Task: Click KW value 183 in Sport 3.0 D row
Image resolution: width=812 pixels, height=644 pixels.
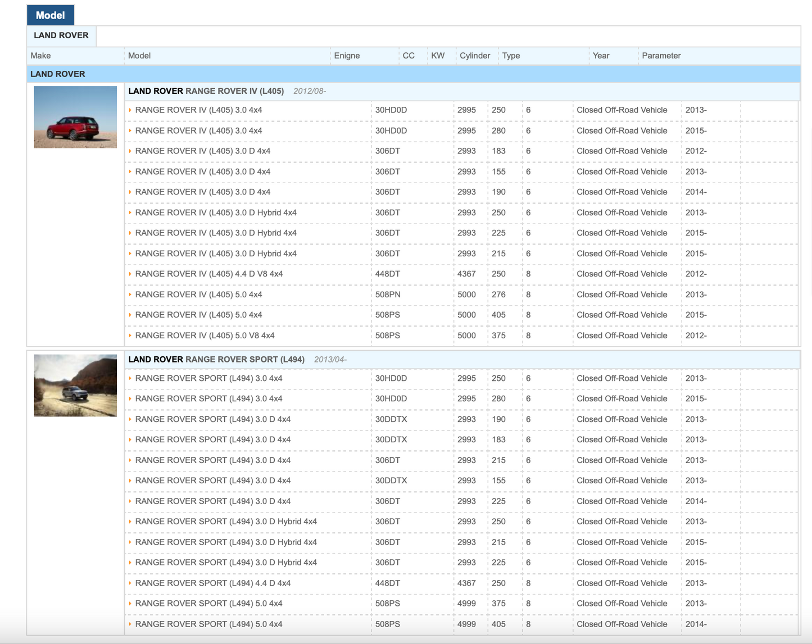Action: pyautogui.click(x=498, y=439)
